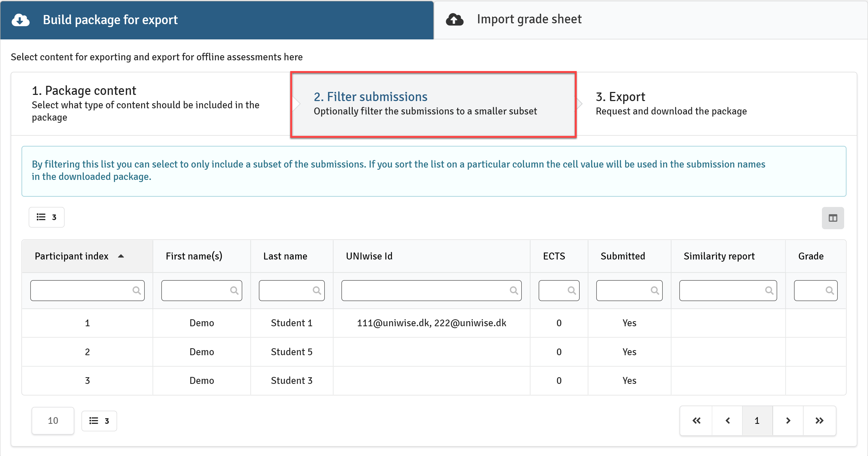Sort by Grade column header

click(x=815, y=256)
